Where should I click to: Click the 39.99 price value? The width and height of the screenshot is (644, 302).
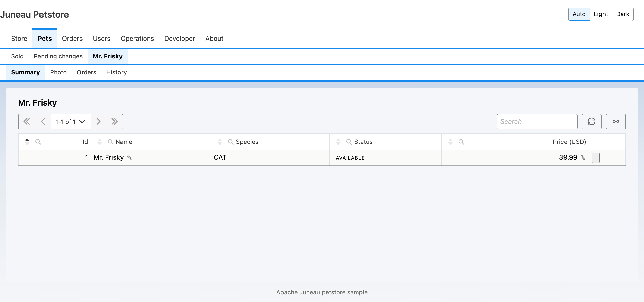click(x=568, y=157)
